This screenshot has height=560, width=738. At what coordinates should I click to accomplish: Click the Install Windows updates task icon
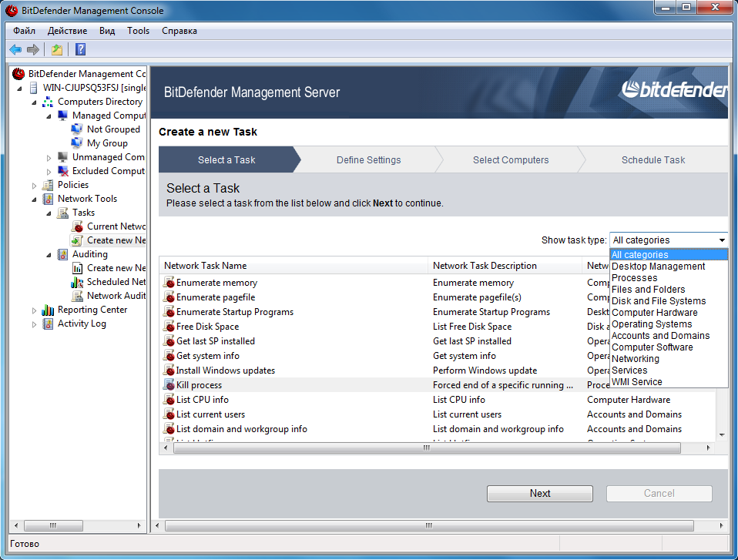tap(169, 371)
